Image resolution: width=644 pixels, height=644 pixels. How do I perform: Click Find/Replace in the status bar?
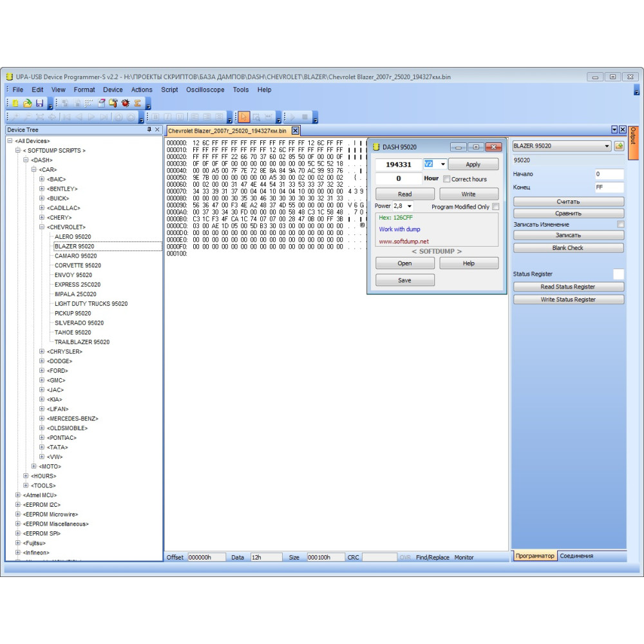tap(433, 557)
